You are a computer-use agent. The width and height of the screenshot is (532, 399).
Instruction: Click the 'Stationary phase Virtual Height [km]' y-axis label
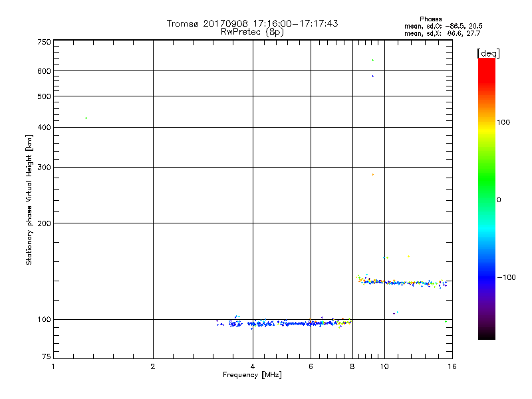(x=29, y=199)
